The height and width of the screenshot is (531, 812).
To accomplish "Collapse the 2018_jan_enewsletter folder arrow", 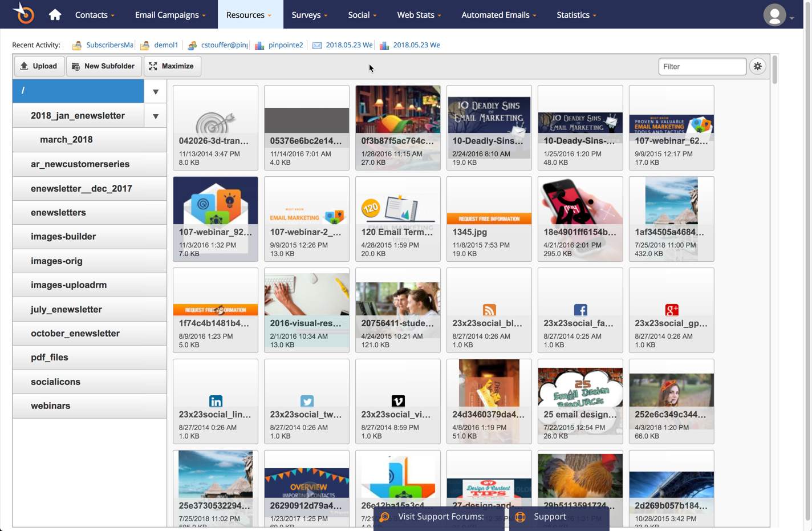I will (x=155, y=116).
